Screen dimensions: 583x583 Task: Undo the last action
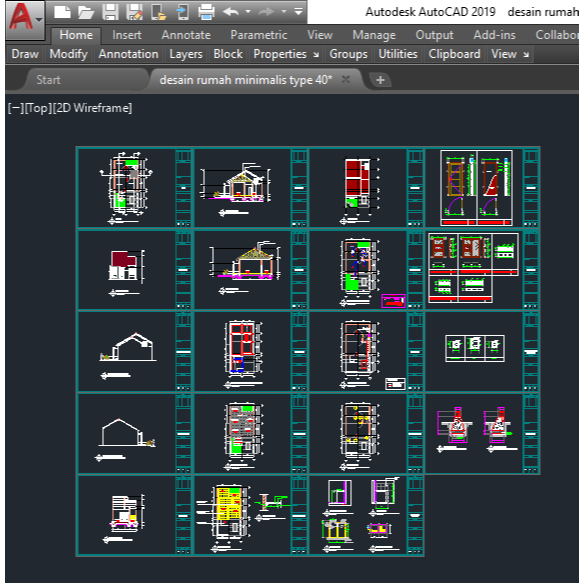click(x=231, y=12)
